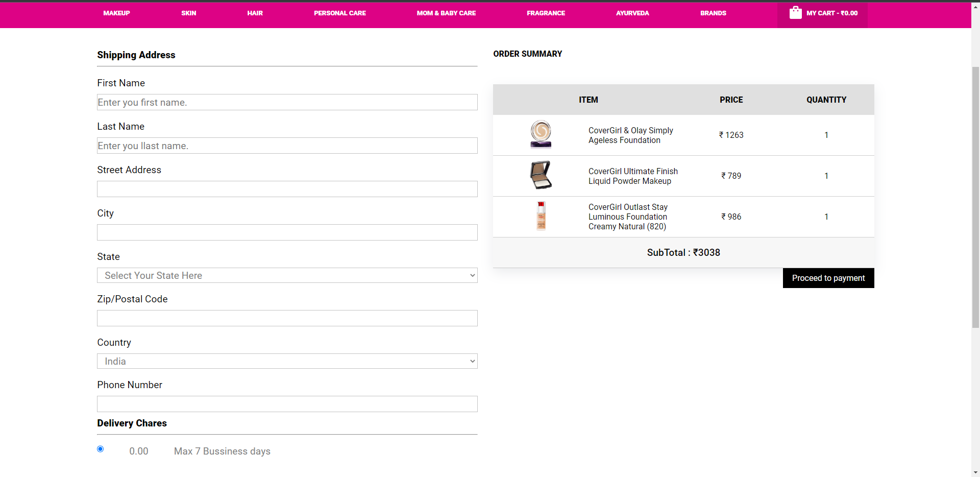Screen dimensions: 980x477
Task: Click the Zip/Postal Code field
Action: tap(287, 318)
